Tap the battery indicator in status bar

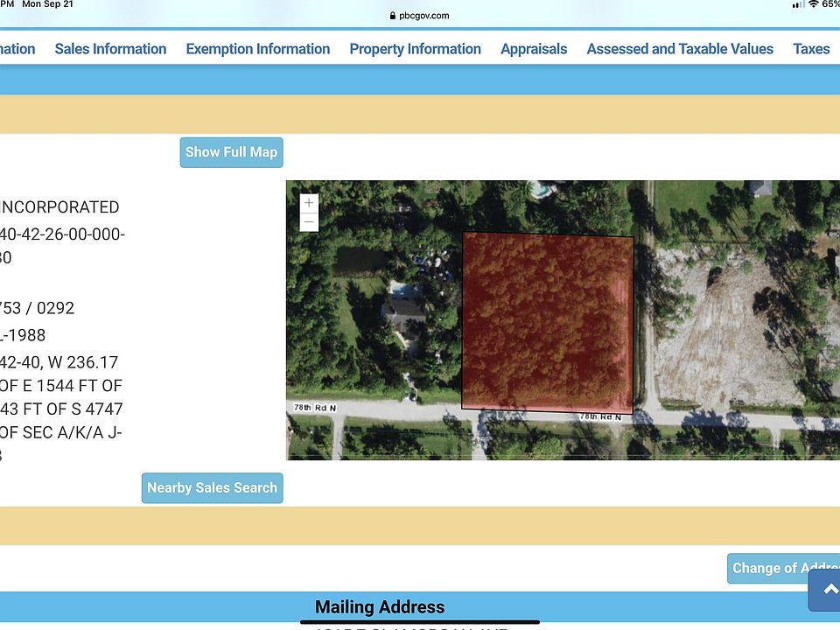pyautogui.click(x=831, y=4)
